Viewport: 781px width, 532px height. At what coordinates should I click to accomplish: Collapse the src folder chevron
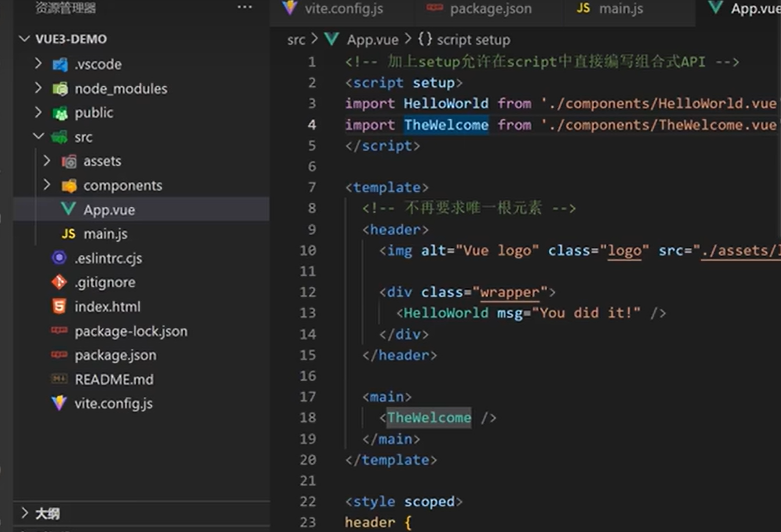[x=39, y=136]
